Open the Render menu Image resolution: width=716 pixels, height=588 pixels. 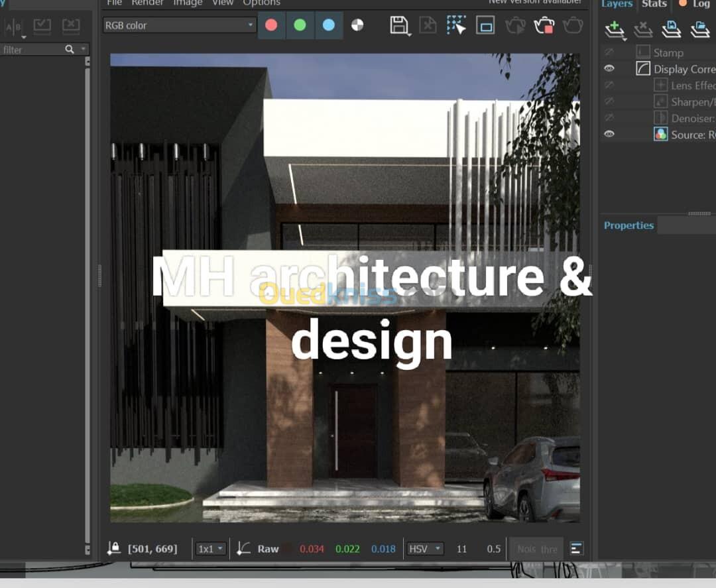147,3
